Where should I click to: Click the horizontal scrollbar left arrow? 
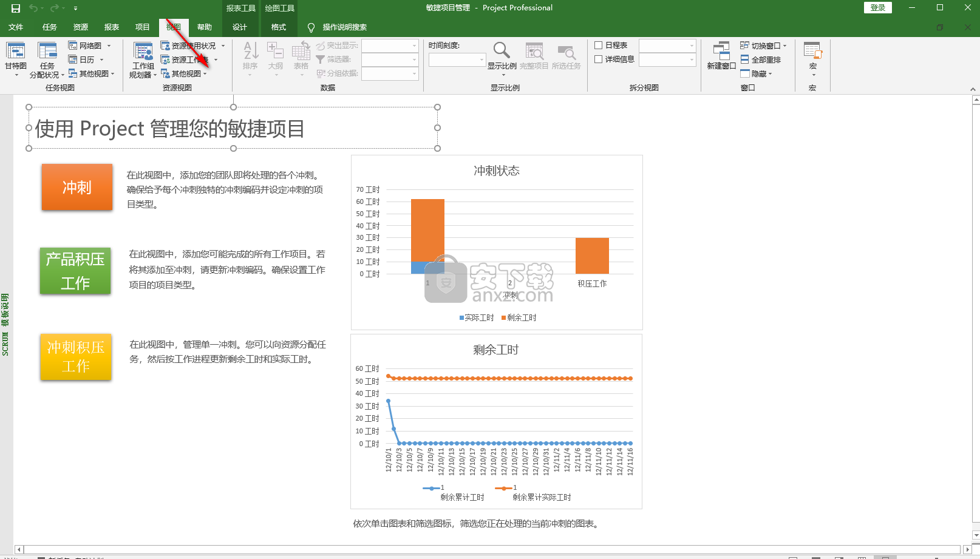coord(19,549)
